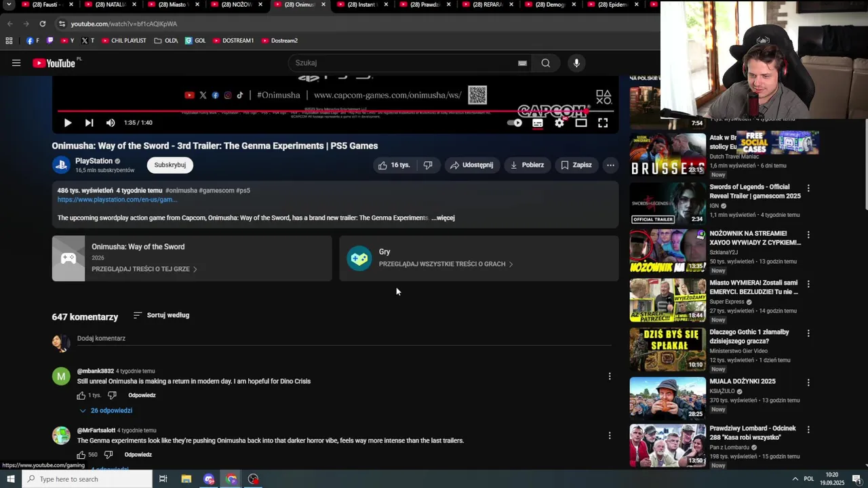Viewport: 868px width, 488px height.
Task: Like the comment by @MrFartsalott
Action: (x=81, y=455)
